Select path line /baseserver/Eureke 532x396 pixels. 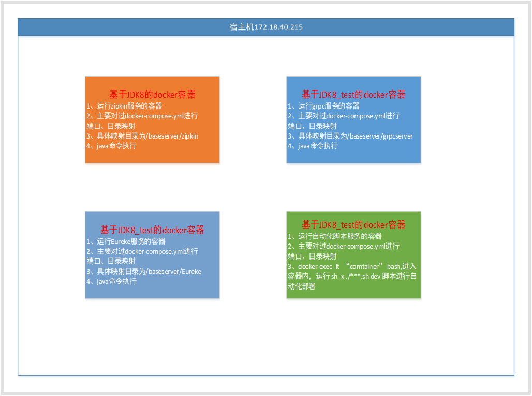(x=144, y=271)
